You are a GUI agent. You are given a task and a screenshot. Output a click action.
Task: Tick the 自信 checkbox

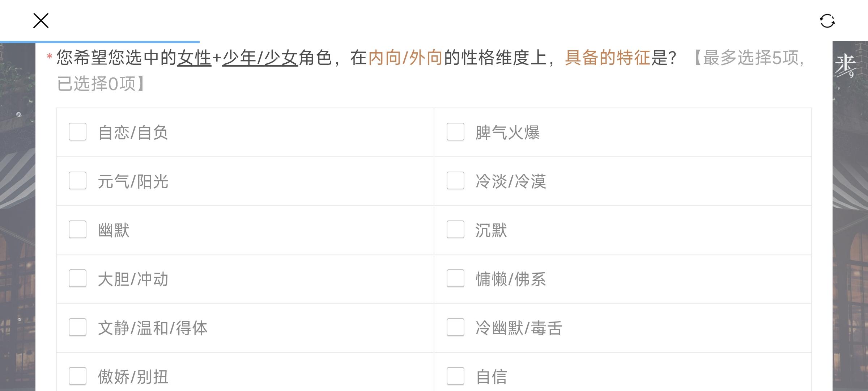pos(455,376)
